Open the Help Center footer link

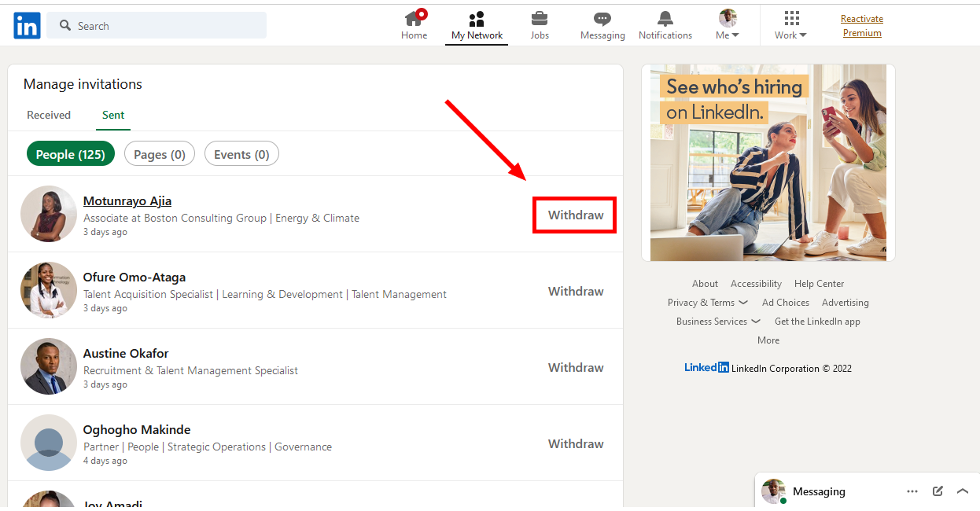[x=819, y=284]
